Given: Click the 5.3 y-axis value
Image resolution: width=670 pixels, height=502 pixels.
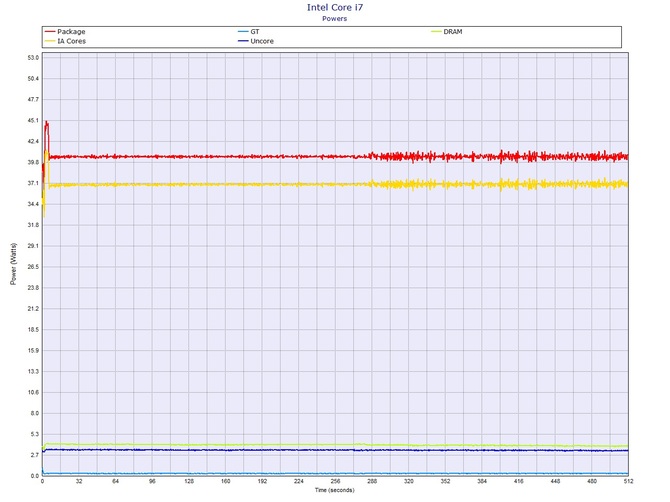Looking at the screenshot, I should 35,434.
